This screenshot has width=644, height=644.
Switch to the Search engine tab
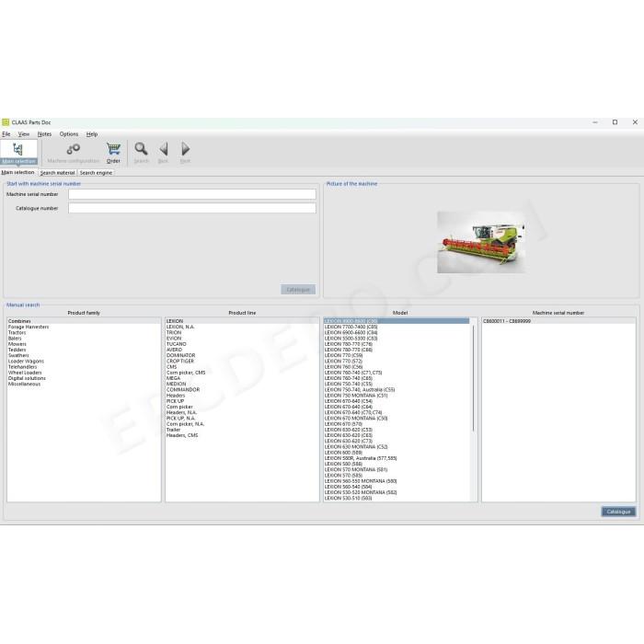pyautogui.click(x=96, y=173)
